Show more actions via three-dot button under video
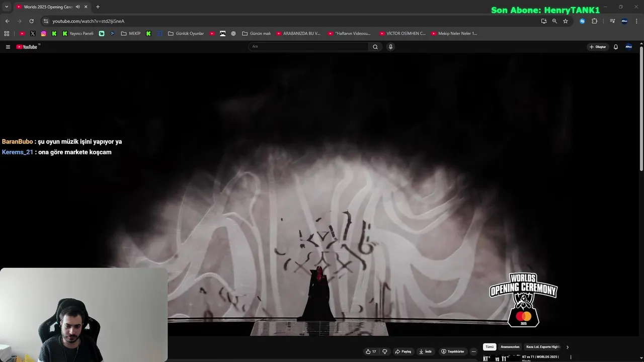The image size is (644, 362). coord(473,351)
